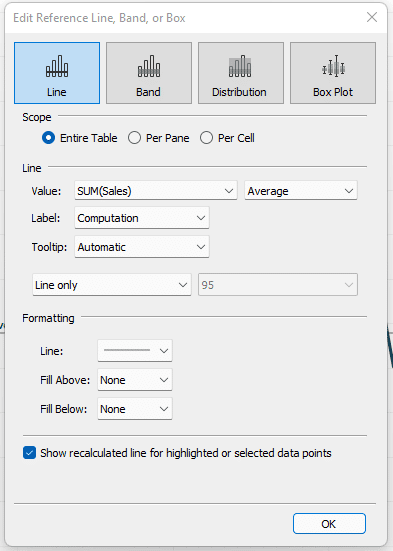Open the Line only dropdown
Viewport: 393px width, 551px height.
[112, 285]
